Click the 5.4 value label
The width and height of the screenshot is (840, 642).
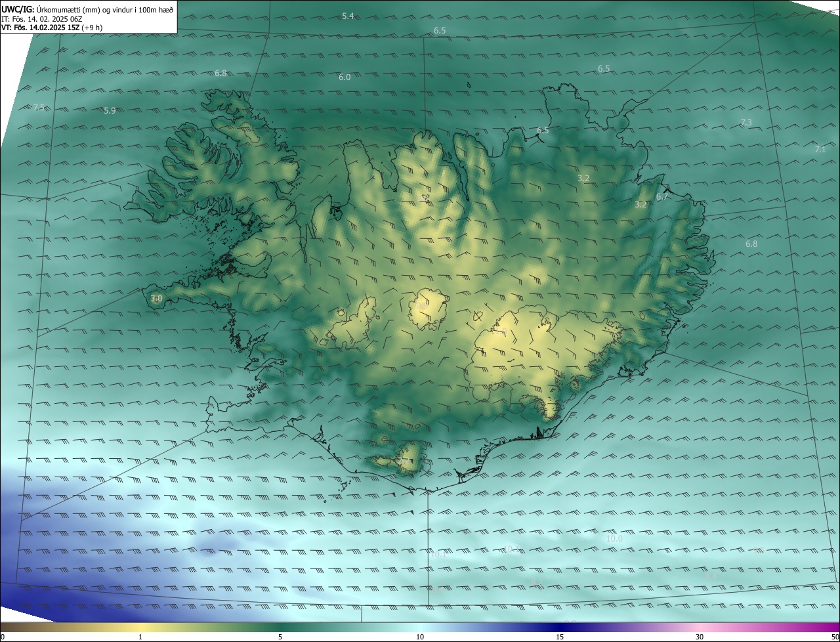[348, 16]
